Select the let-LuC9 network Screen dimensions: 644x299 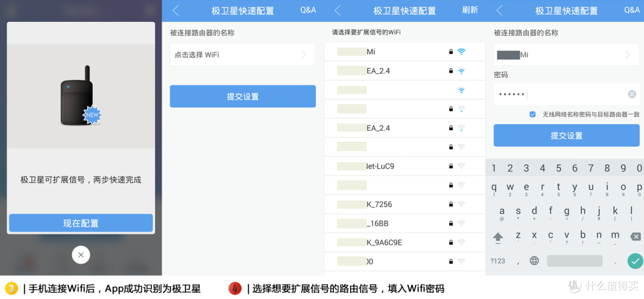click(404, 166)
